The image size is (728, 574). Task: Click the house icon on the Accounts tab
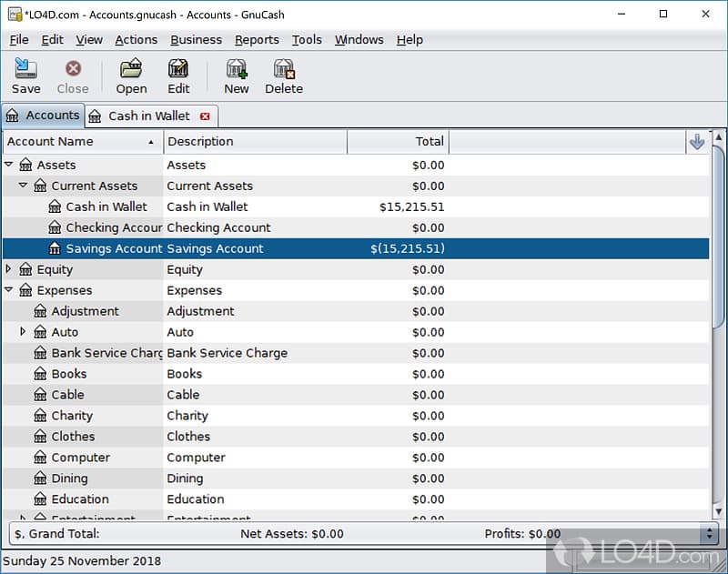13,116
